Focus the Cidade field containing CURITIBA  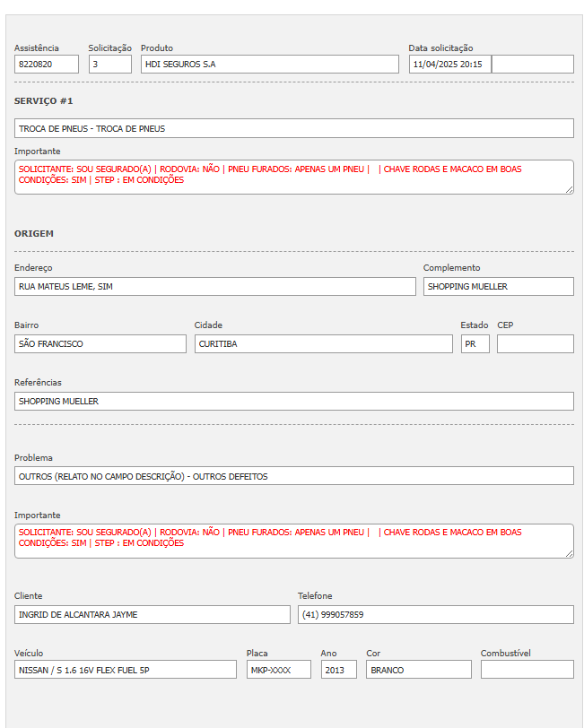coord(323,343)
